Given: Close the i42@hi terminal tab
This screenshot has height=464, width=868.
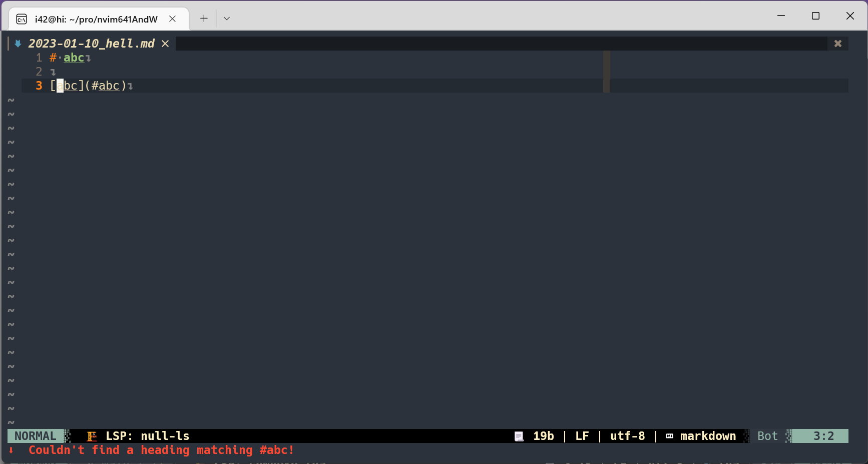Looking at the screenshot, I should [x=173, y=19].
